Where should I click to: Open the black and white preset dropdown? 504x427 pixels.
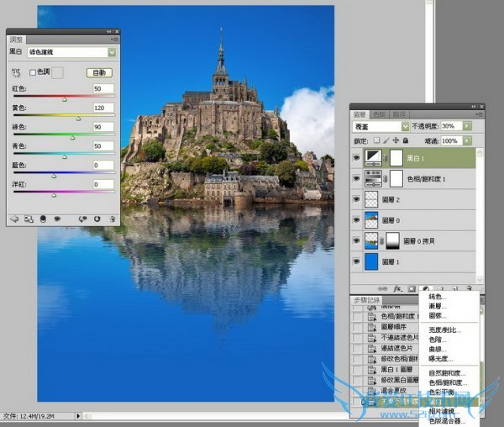[113, 52]
